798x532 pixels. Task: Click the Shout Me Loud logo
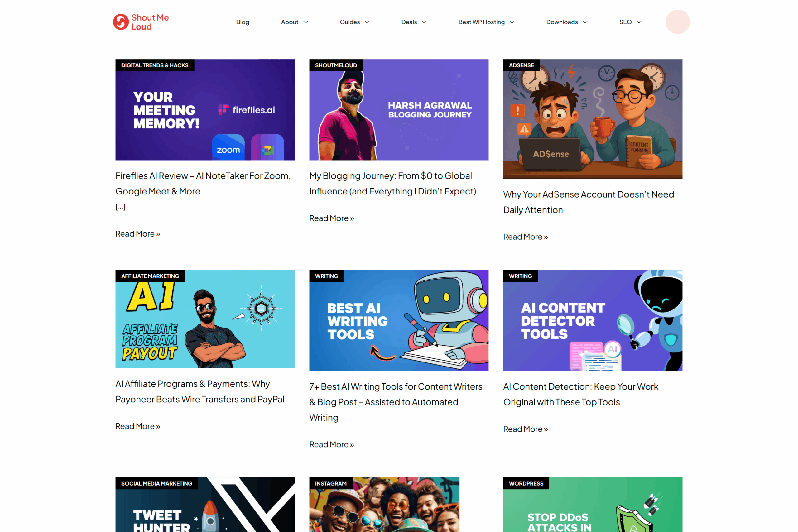point(141,22)
